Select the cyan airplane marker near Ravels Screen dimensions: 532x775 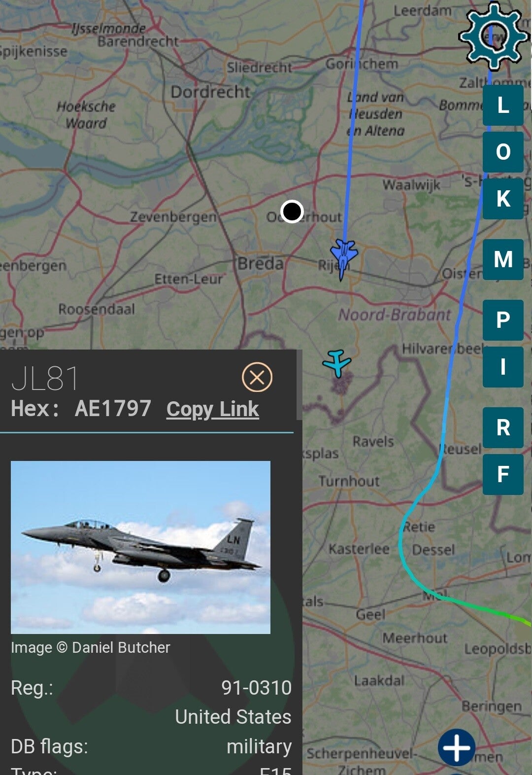(x=337, y=363)
